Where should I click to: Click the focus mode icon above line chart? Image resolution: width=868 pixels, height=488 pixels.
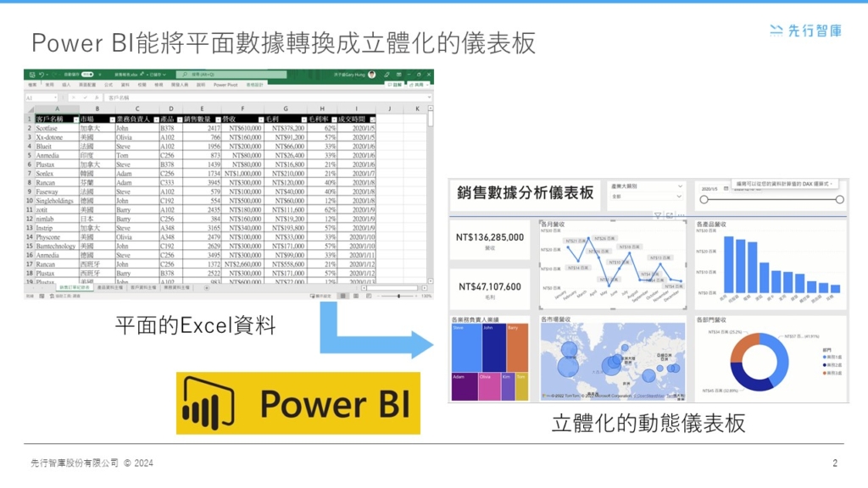click(x=670, y=215)
